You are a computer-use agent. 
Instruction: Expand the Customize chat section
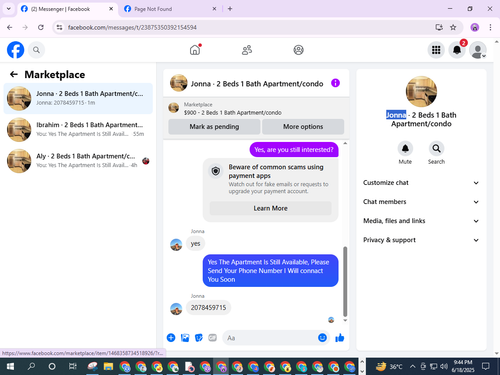pyautogui.click(x=421, y=183)
